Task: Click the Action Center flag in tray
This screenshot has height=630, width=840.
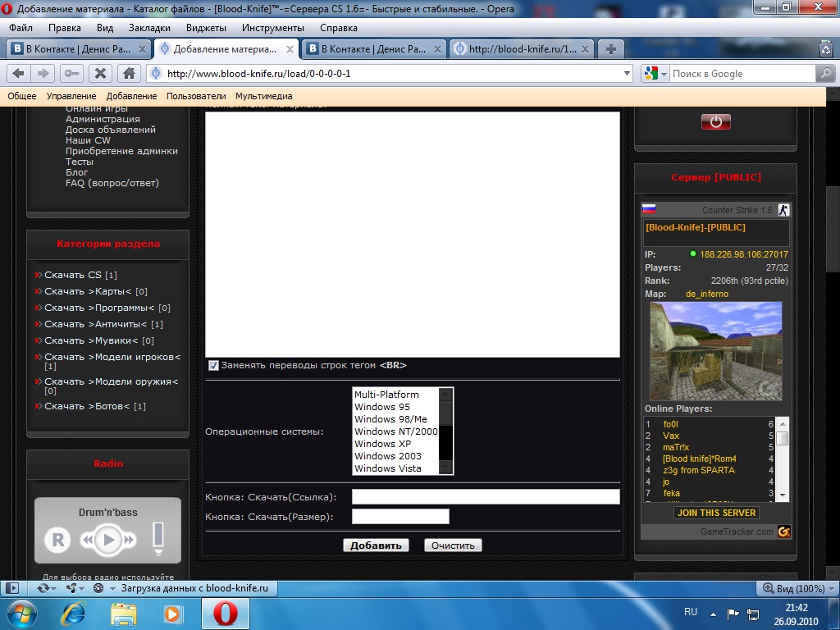Action: point(733,614)
